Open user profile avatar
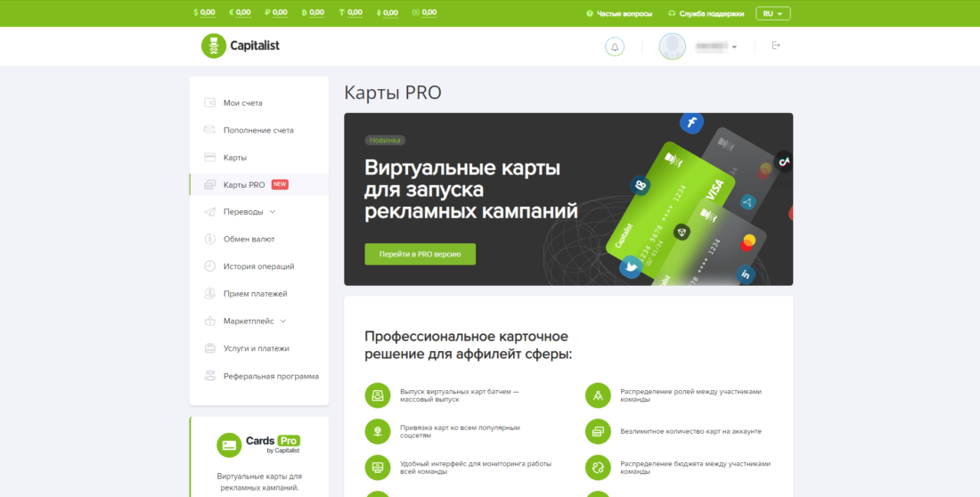 pyautogui.click(x=673, y=46)
